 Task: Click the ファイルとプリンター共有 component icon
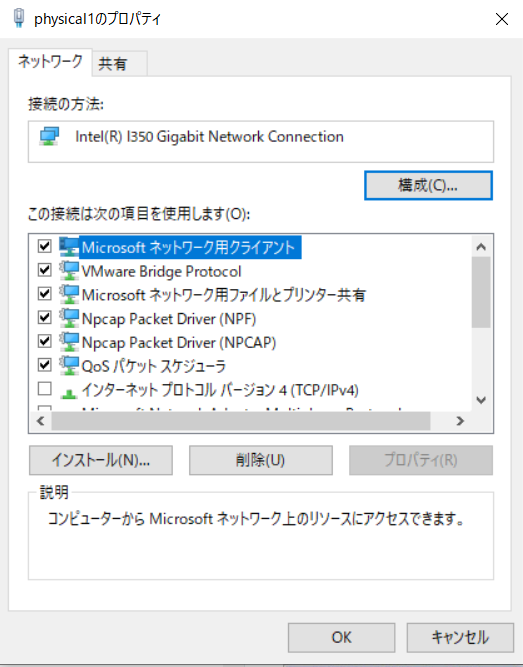[x=69, y=294]
